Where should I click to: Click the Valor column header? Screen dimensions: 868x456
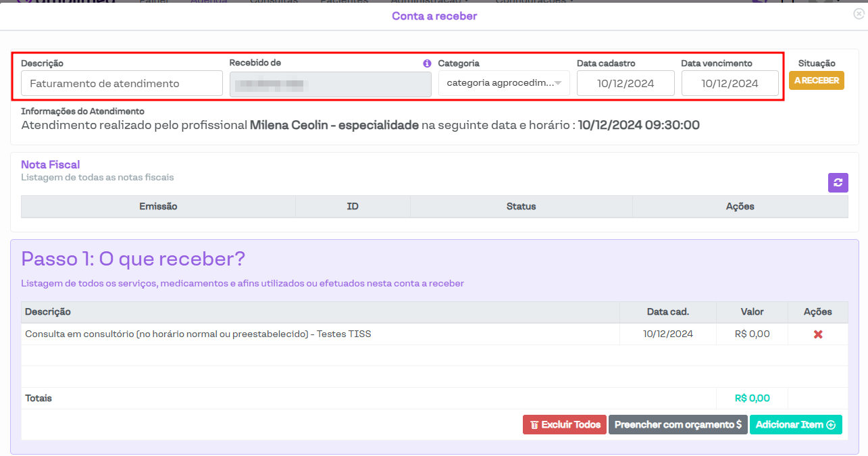(x=752, y=312)
